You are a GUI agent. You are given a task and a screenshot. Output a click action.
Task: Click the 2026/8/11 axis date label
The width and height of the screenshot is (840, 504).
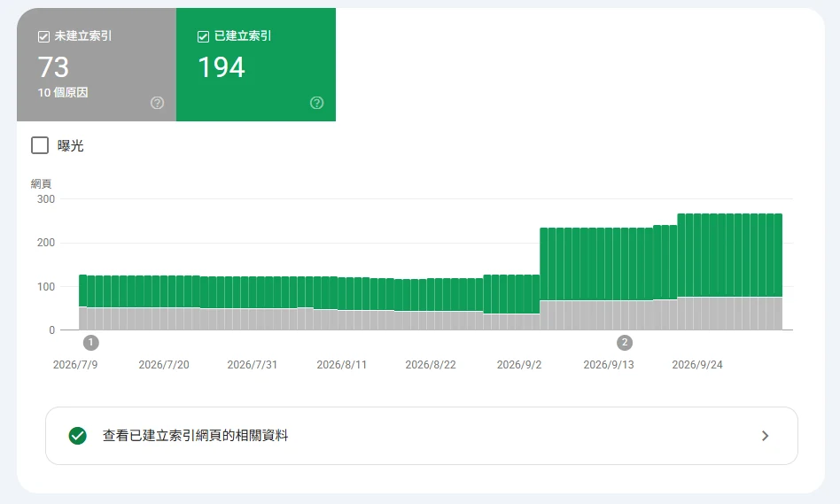pos(342,365)
